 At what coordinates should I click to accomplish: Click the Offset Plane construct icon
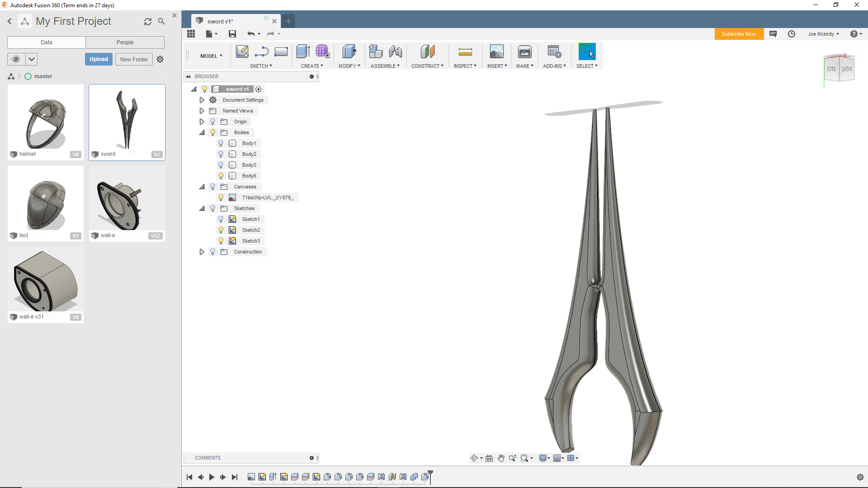coord(427,52)
